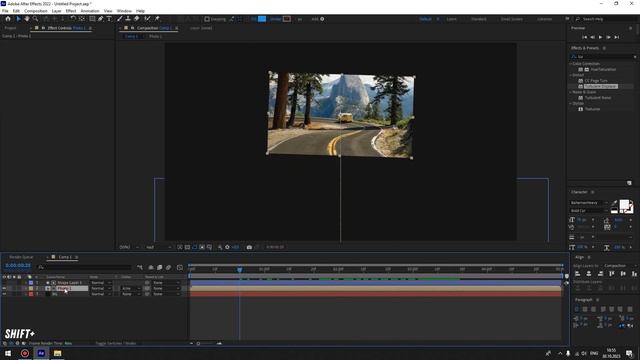Open blend mode dropdown for Shape Layer
The height and width of the screenshot is (360, 640).
coord(100,282)
